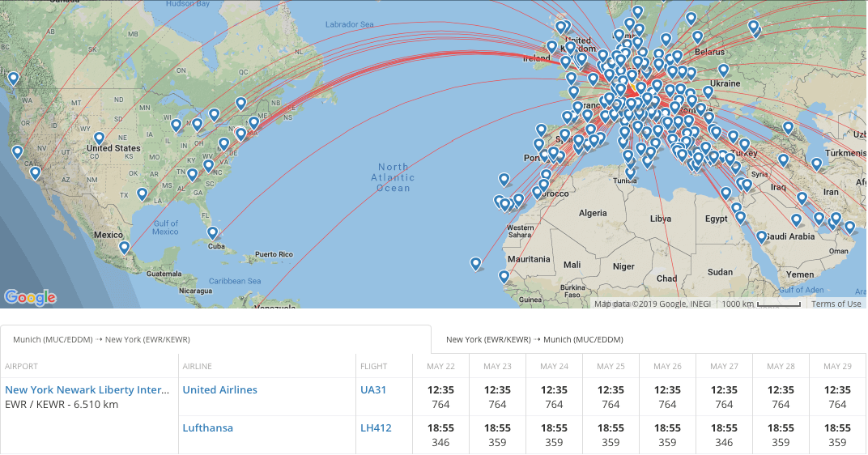Click the map pin at Miami in Florida
868x455 pixels.
pyautogui.click(x=213, y=232)
